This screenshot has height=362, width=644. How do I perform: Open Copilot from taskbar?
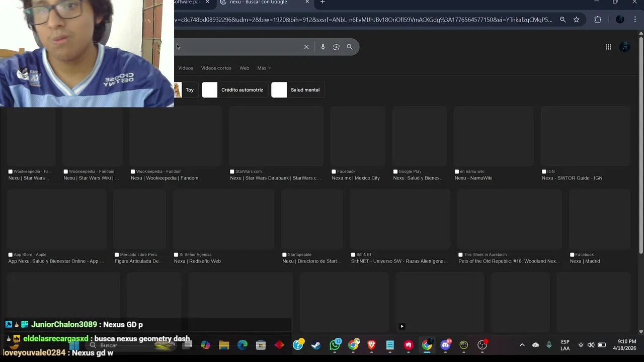[x=205, y=345]
